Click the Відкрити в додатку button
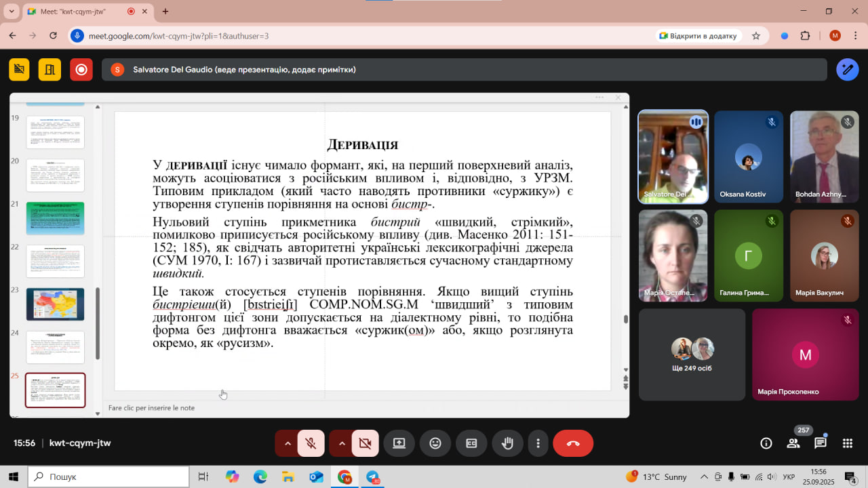The height and width of the screenshot is (488, 868). point(698,36)
